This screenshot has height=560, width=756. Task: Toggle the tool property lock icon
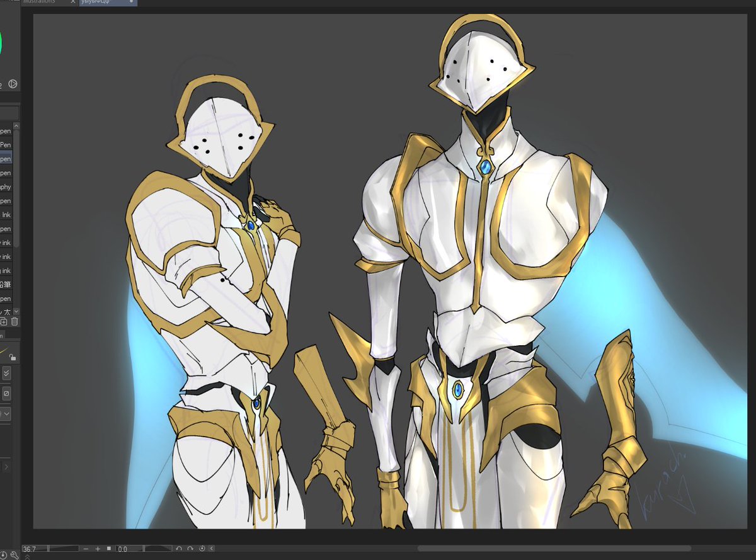pyautogui.click(x=13, y=357)
